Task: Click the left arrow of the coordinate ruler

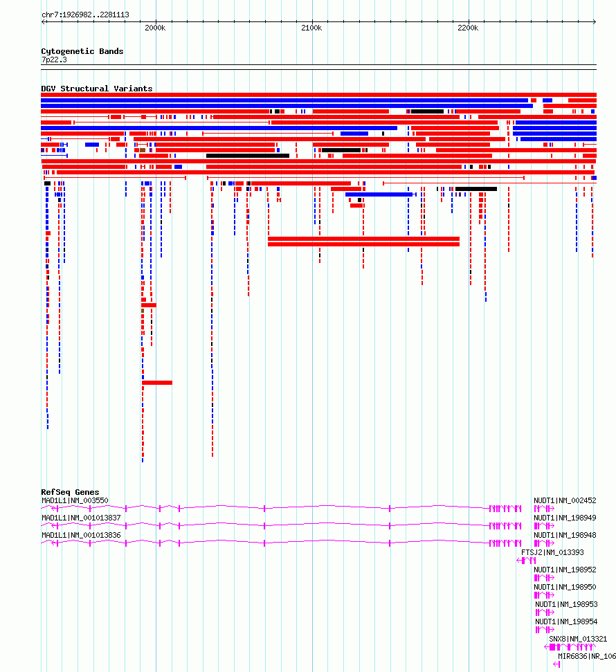Action: point(43,21)
